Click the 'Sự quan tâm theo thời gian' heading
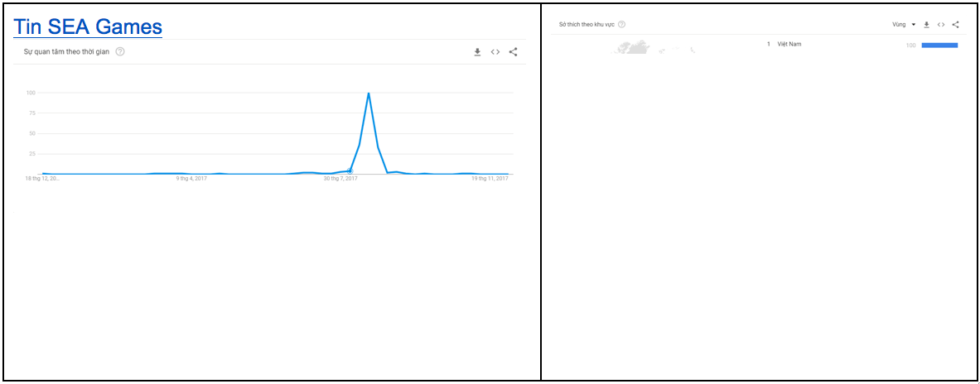Image resolution: width=980 pixels, height=384 pixels. click(66, 51)
